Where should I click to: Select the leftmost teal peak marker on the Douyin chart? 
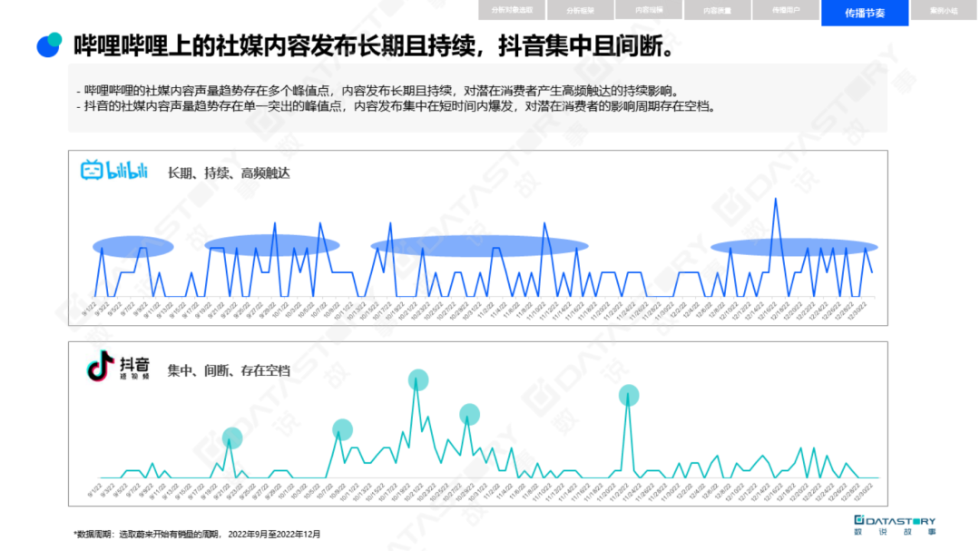(232, 438)
